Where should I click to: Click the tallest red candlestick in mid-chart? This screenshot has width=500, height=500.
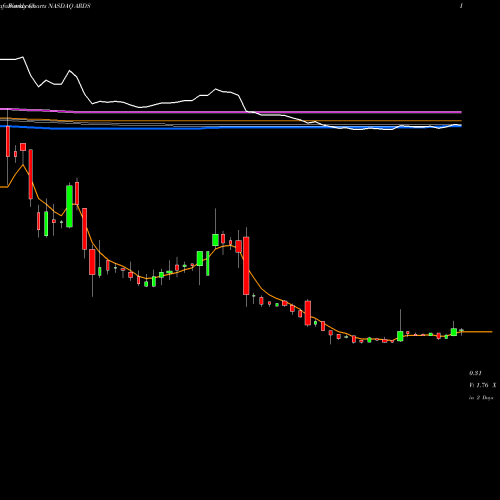[x=246, y=266]
